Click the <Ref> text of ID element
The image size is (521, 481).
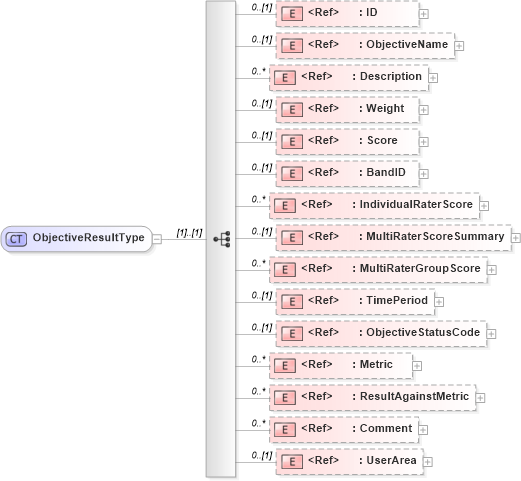coord(323,12)
